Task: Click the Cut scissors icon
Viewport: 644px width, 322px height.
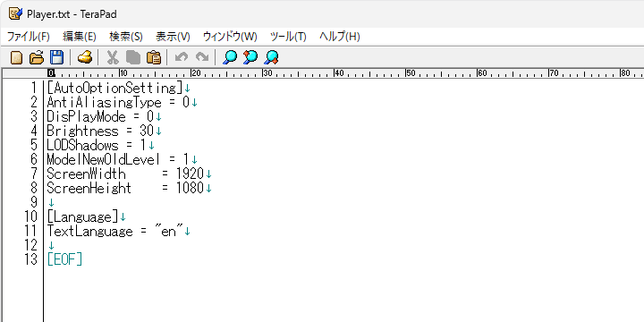Action: pos(113,57)
